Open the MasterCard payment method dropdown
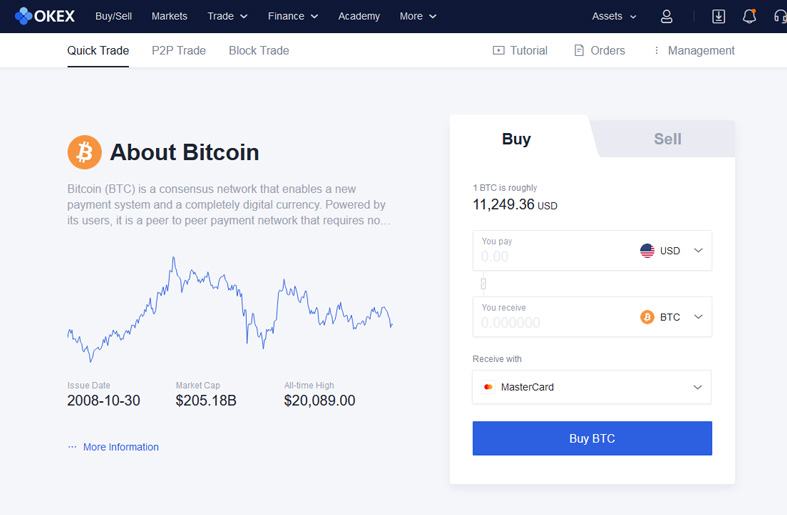 592,387
